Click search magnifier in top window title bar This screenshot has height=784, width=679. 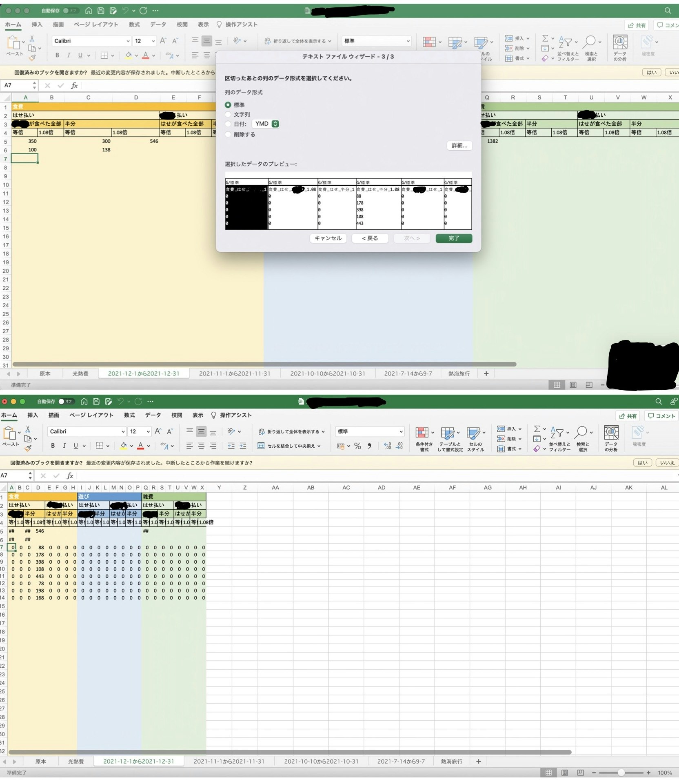pos(668,10)
